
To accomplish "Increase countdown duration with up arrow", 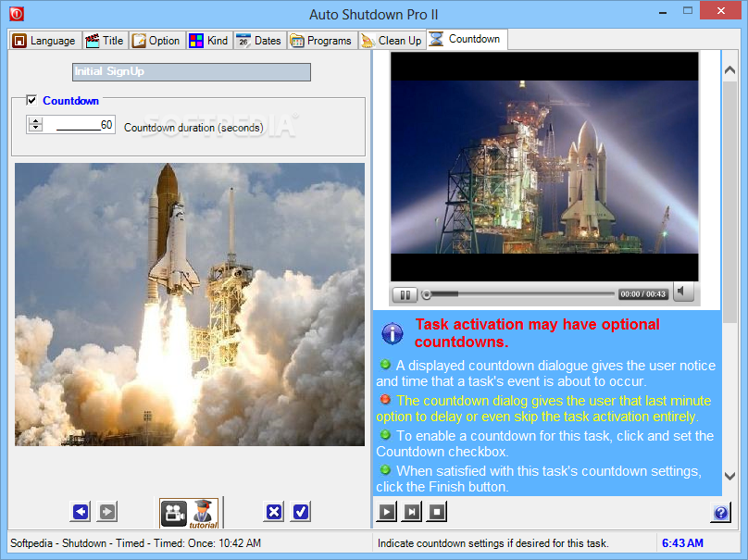I will [35, 120].
